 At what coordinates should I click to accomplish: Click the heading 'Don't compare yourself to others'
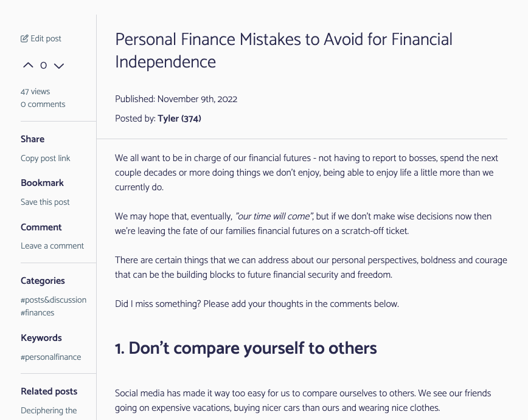click(x=246, y=348)
